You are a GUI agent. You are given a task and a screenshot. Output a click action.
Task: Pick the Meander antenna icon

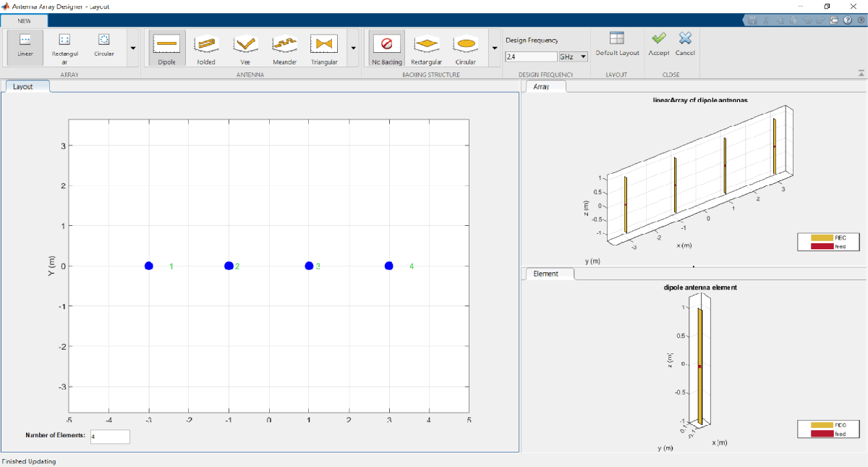(285, 48)
